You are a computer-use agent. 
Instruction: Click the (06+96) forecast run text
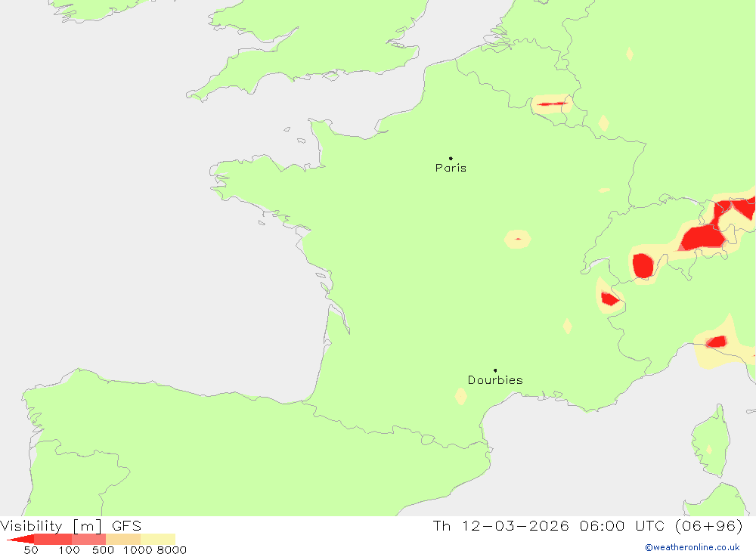(709, 525)
